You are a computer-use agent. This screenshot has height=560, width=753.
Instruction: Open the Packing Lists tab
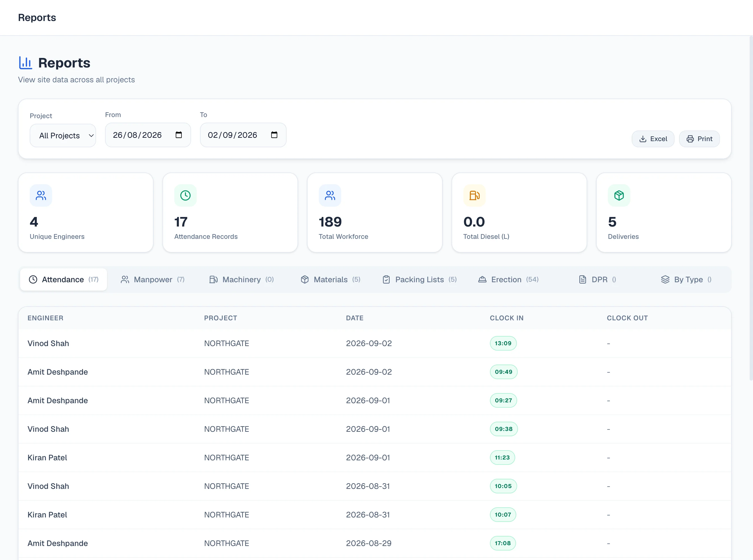[x=419, y=280]
